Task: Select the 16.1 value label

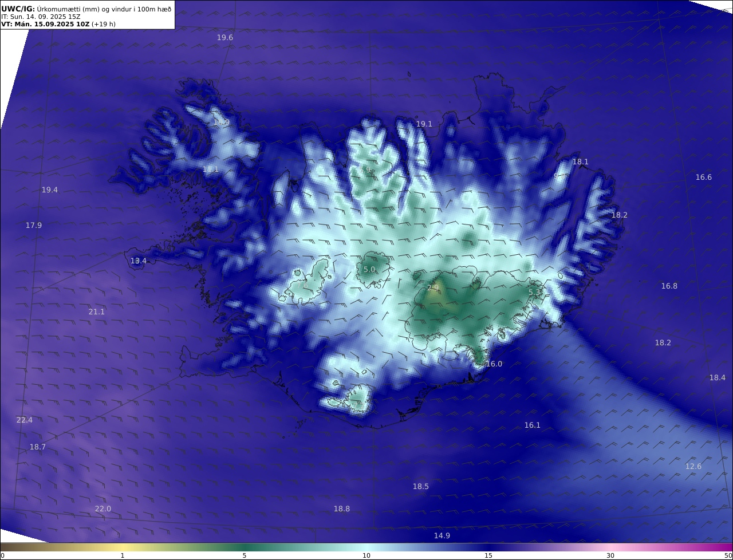Action: point(533,425)
